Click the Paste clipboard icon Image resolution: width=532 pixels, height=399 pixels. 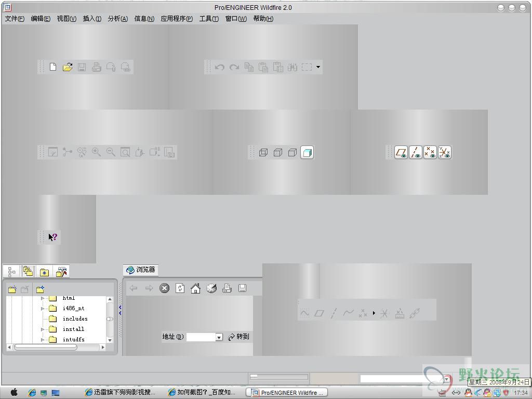263,67
